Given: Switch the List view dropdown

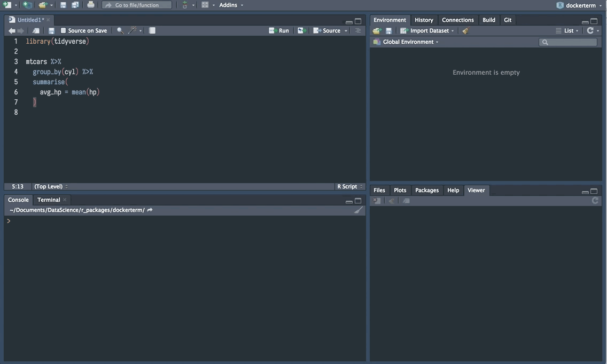Looking at the screenshot, I should pos(567,30).
